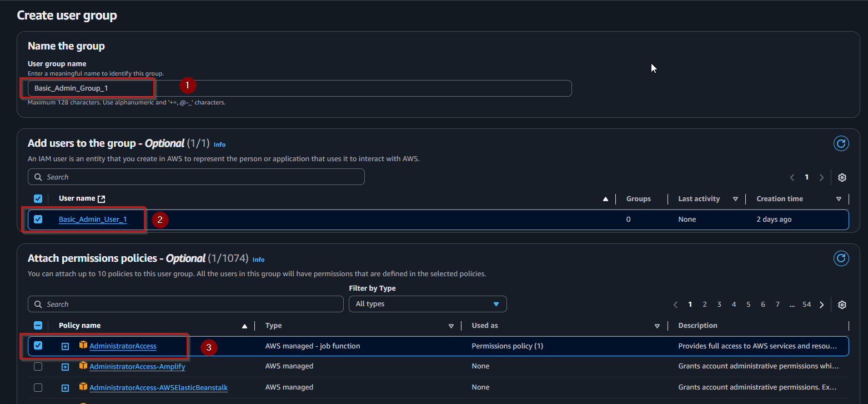Open the AdministratorAccess-Amplify policy link
Image resolution: width=868 pixels, height=404 pixels.
point(137,366)
